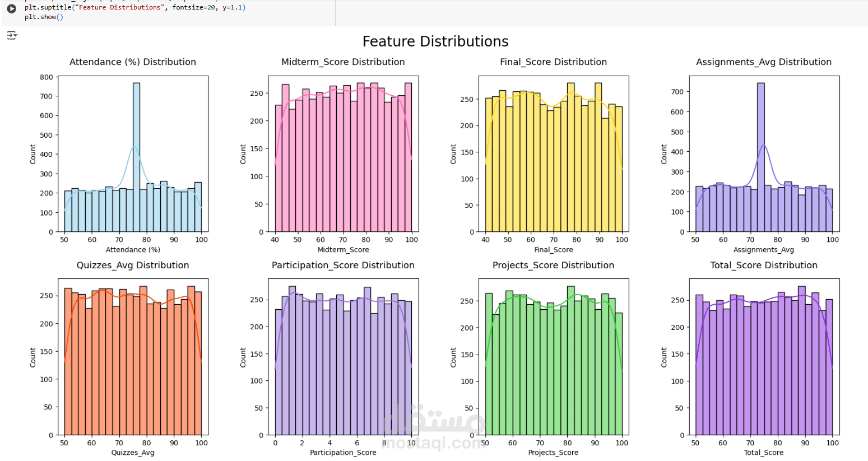This screenshot has height=461, width=868.
Task: Click the tall spike bar in Attendance histogram
Action: pos(136,157)
